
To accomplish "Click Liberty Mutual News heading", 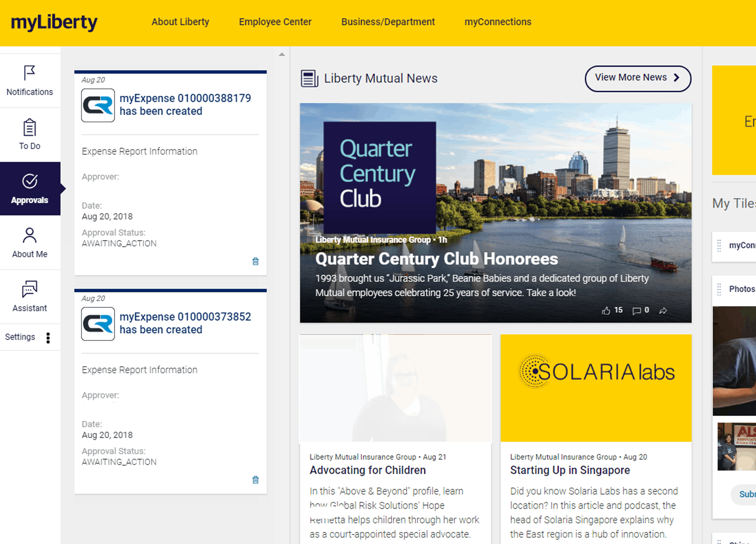I will 381,78.
